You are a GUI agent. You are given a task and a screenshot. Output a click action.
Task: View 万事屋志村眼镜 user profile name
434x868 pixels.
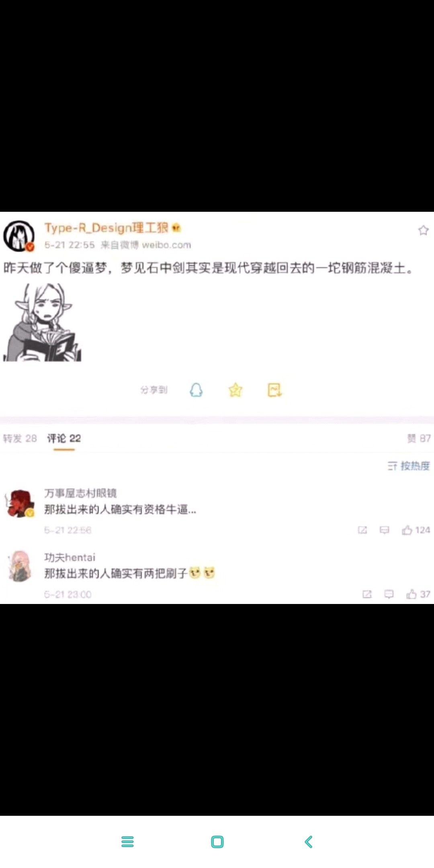(80, 493)
